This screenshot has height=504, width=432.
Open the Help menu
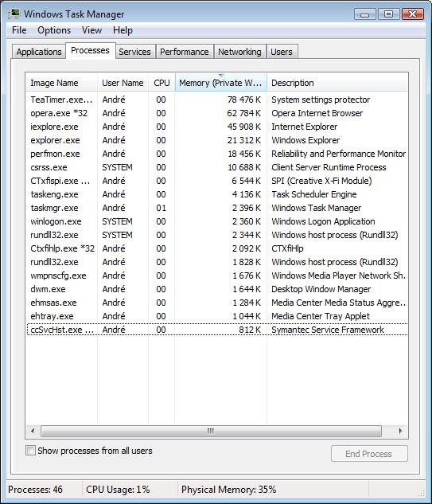click(123, 30)
